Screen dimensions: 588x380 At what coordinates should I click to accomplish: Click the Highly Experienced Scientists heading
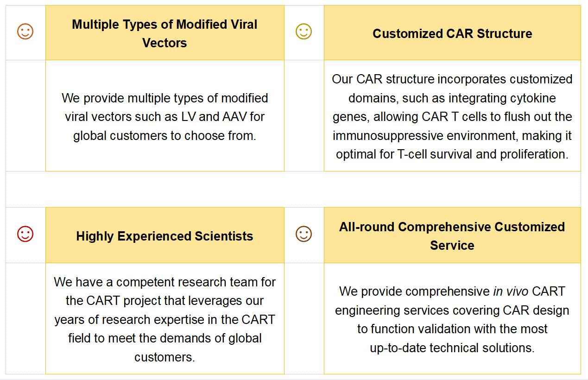click(x=164, y=236)
